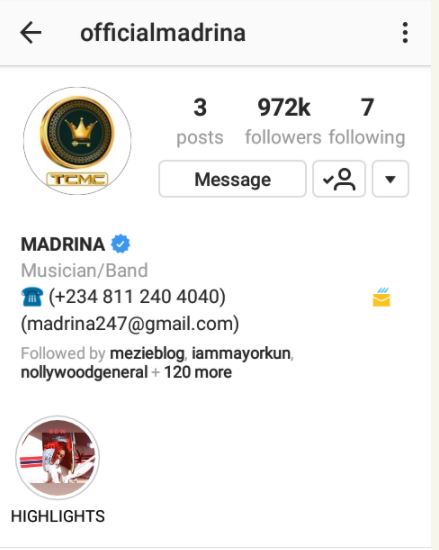Screen dimensions: 439x550
Task: Open the three-dot options menu
Action: (405, 33)
